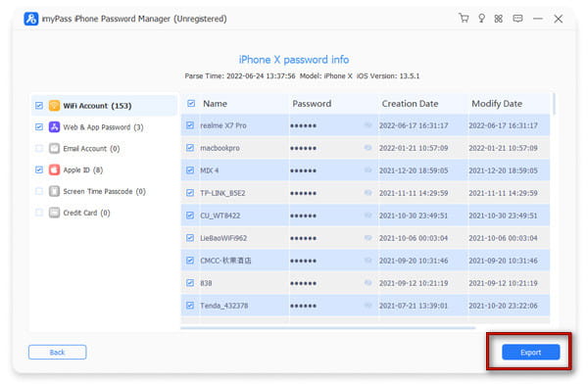Select the macbookpro network name
588x385 pixels.
tap(220, 148)
